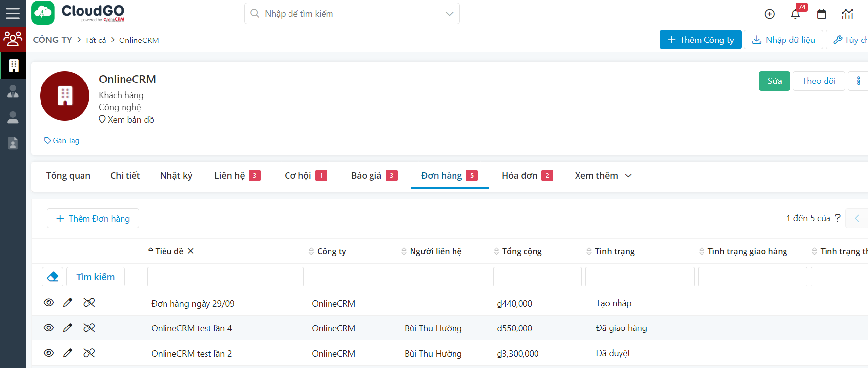Screen dimensions: 868x368
Task: Clear filters with the eraser icon
Action: point(53,277)
